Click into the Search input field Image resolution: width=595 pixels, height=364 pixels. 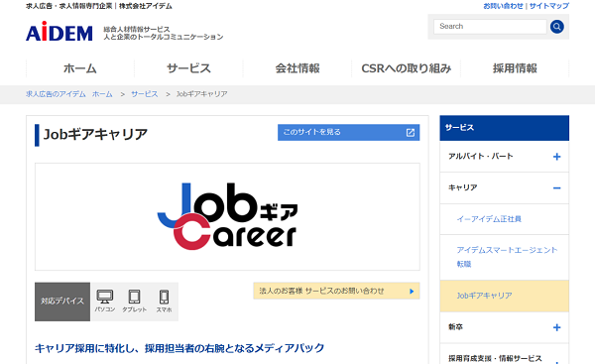[490, 27]
